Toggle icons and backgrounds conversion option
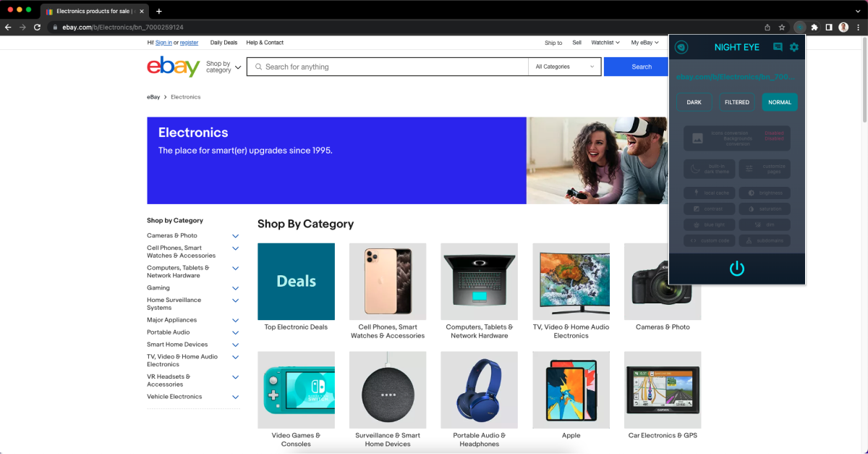The height and width of the screenshot is (454, 868). click(737, 138)
